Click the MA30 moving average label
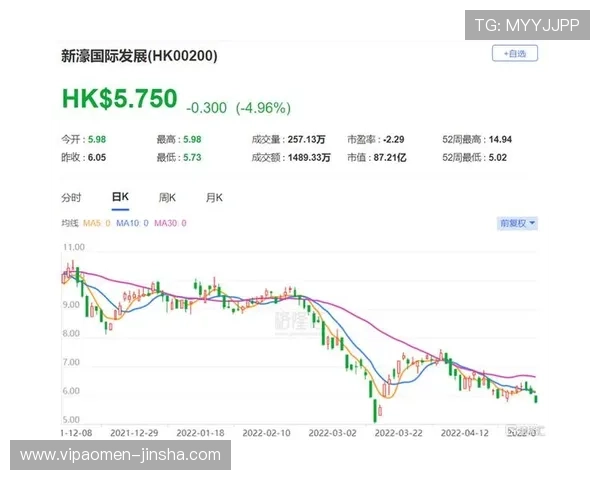 pyautogui.click(x=170, y=223)
